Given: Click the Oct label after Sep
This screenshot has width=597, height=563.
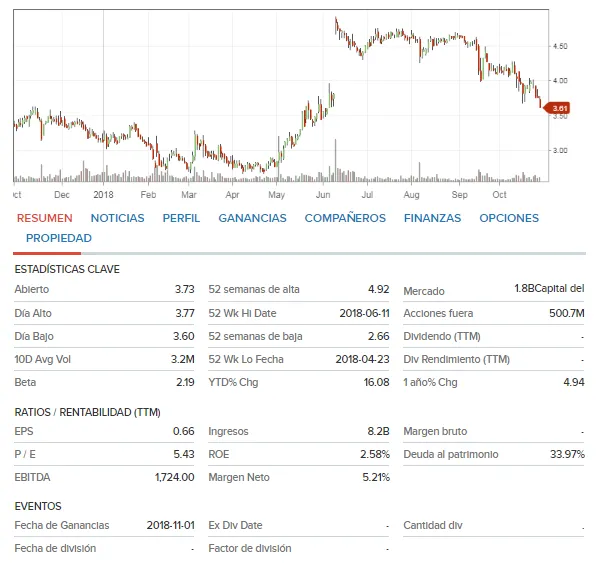Looking at the screenshot, I should pos(500,195).
